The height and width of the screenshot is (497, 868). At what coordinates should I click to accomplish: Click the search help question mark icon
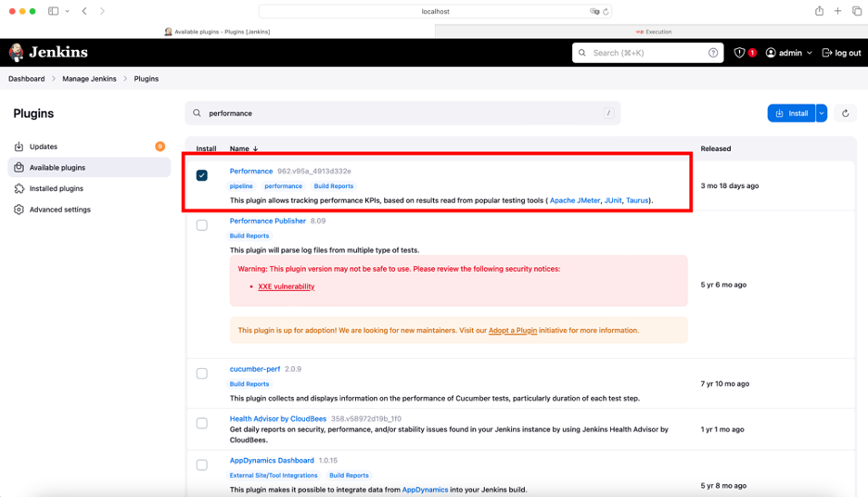point(713,53)
